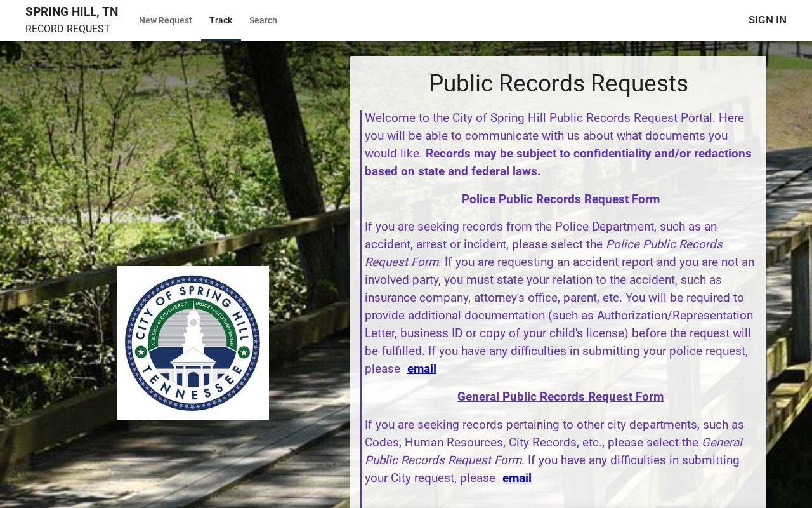Viewport: 812px width, 508px height.
Task: Open the General Public Records Request Form link
Action: coord(561,397)
